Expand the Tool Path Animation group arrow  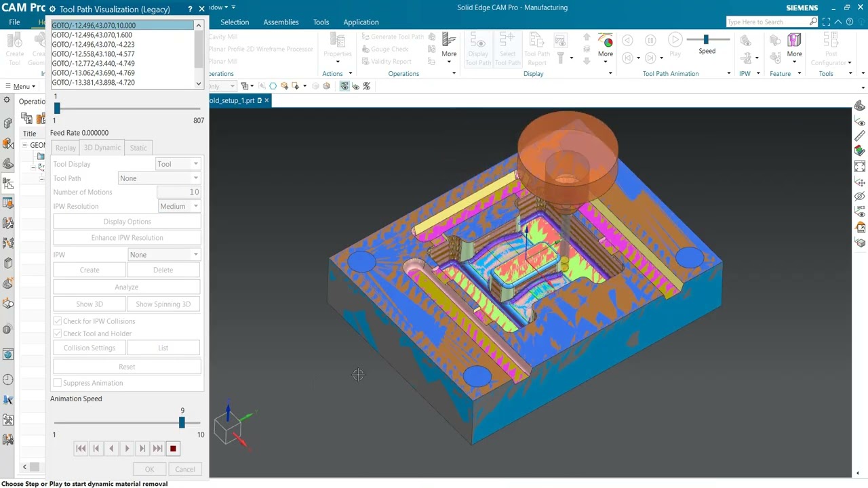click(x=729, y=73)
